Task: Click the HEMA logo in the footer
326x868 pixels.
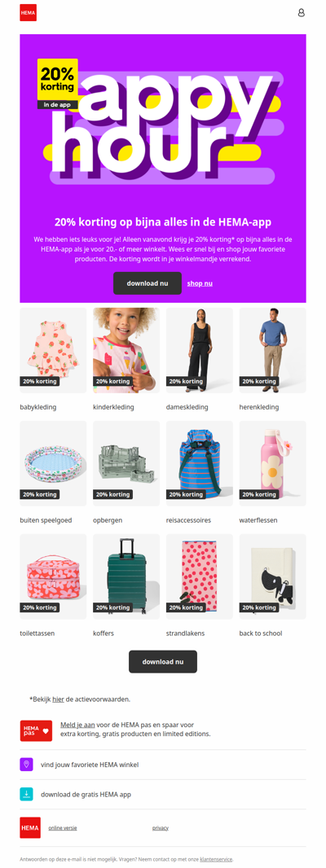Action: point(30,827)
